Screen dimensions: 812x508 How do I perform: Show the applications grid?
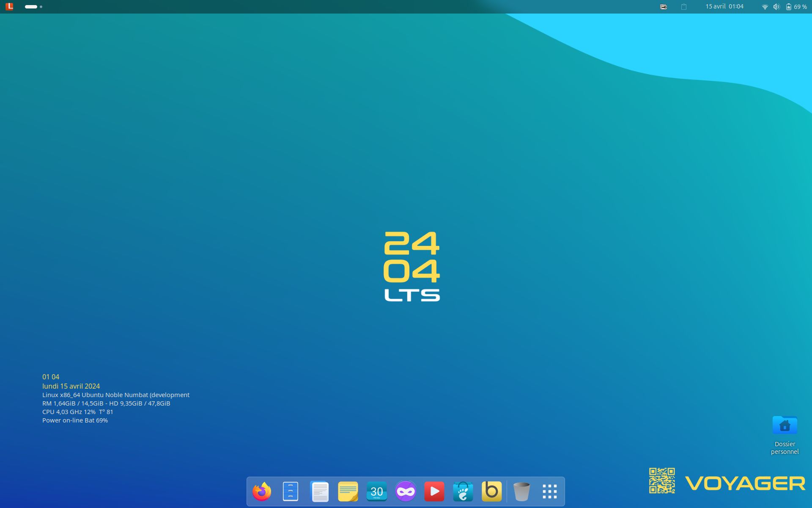click(550, 491)
